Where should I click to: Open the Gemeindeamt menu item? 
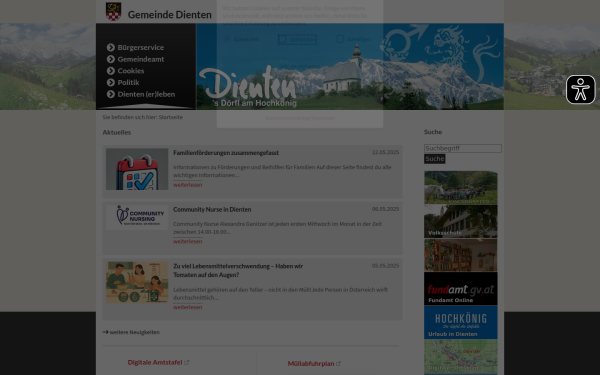coord(140,59)
